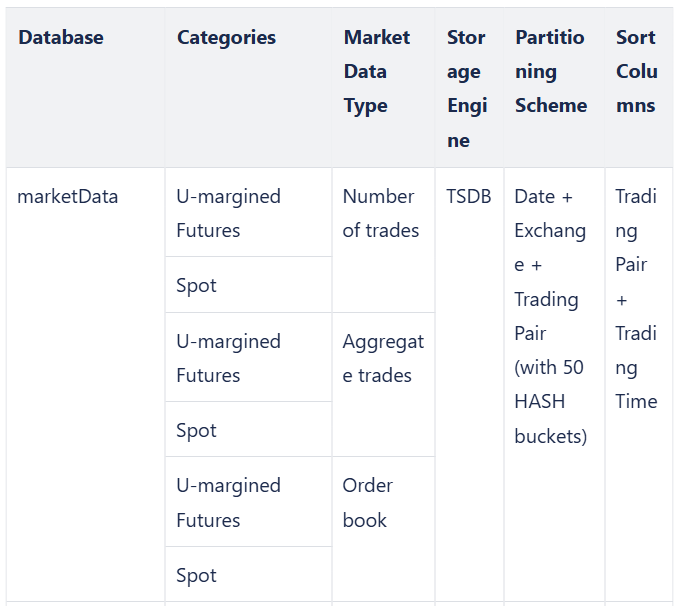Viewport: 678px width, 606px height.
Task: Click U-margined Futures beside Order book
Action: [228, 503]
